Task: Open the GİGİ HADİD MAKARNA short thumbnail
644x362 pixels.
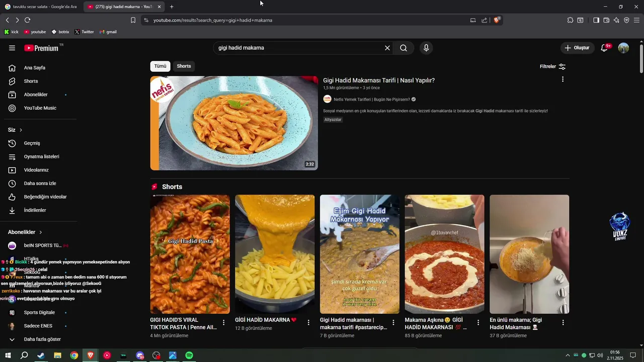Action: coord(275,254)
